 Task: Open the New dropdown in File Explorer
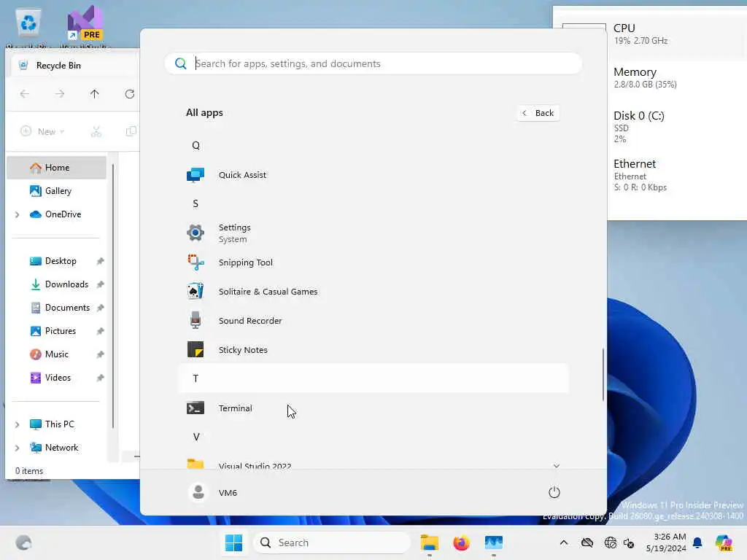[x=42, y=131]
